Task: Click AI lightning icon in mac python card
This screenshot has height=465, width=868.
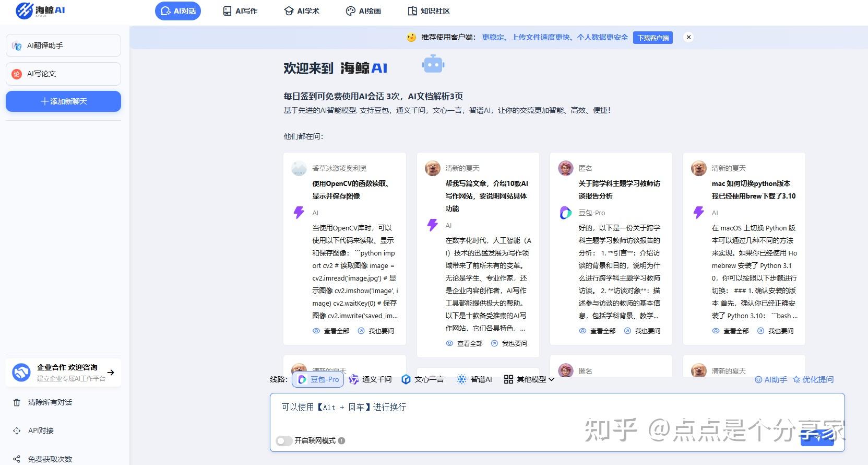Action: click(698, 213)
